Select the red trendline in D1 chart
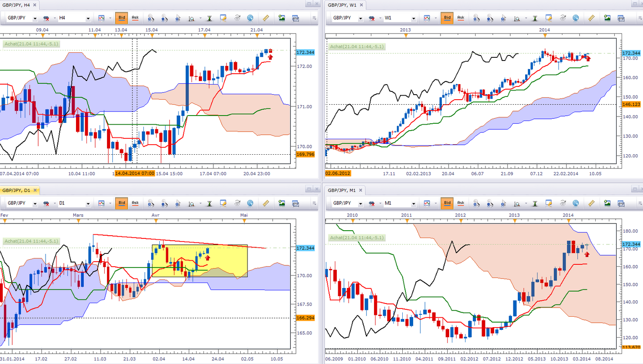 [x=179, y=241]
